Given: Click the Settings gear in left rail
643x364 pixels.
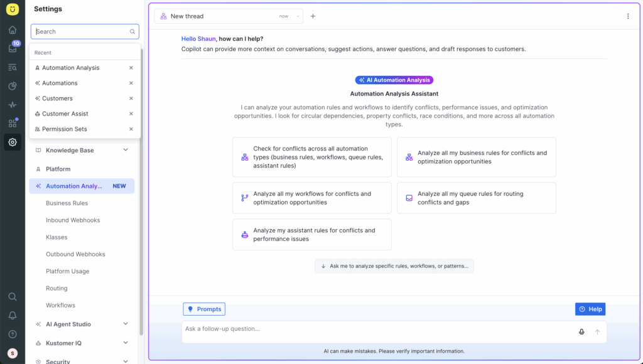Looking at the screenshot, I should [13, 142].
